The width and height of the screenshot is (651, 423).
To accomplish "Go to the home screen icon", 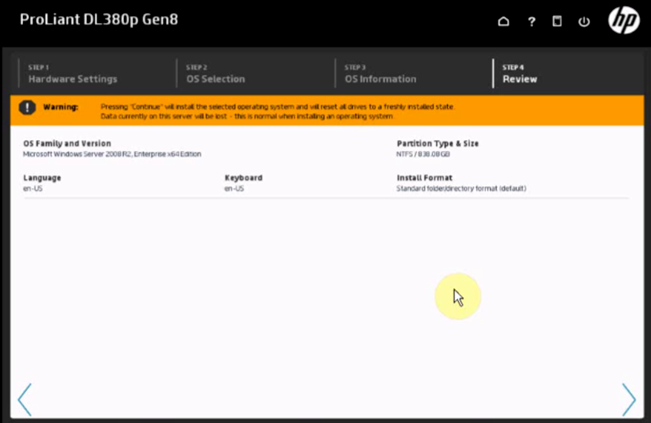I will click(x=503, y=21).
